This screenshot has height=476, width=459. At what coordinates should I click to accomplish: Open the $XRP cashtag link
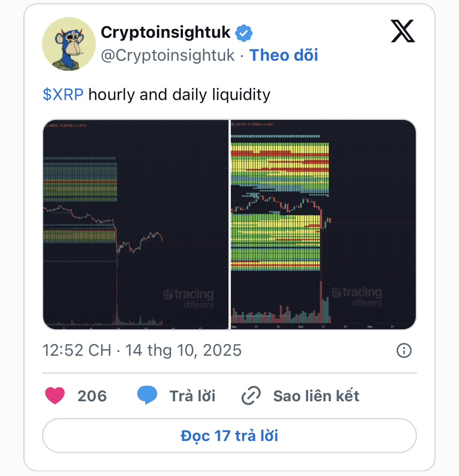point(63,94)
